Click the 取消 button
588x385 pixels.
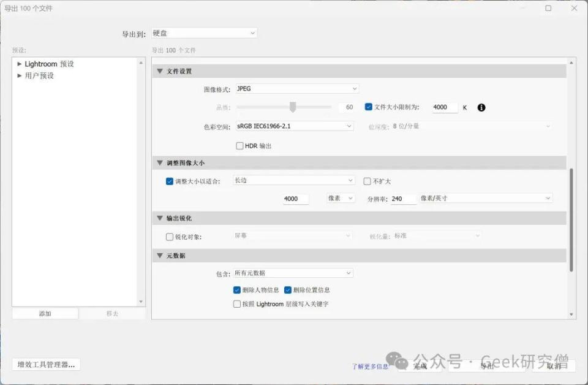click(554, 366)
